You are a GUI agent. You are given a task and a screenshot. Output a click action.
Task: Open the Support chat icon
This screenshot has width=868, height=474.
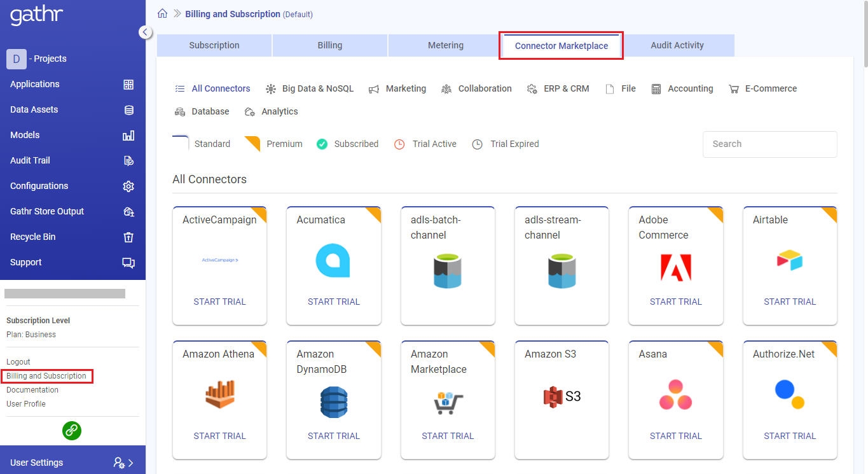(x=128, y=262)
